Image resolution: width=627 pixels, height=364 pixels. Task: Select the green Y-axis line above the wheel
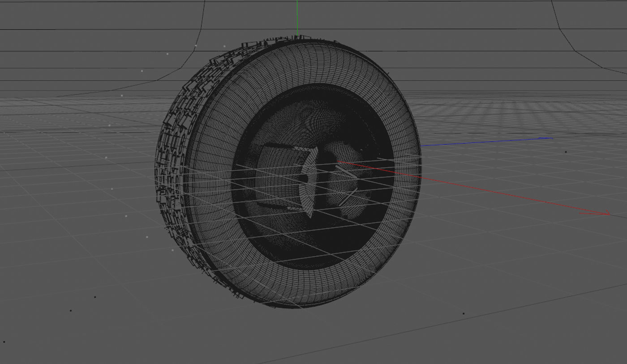297,18
